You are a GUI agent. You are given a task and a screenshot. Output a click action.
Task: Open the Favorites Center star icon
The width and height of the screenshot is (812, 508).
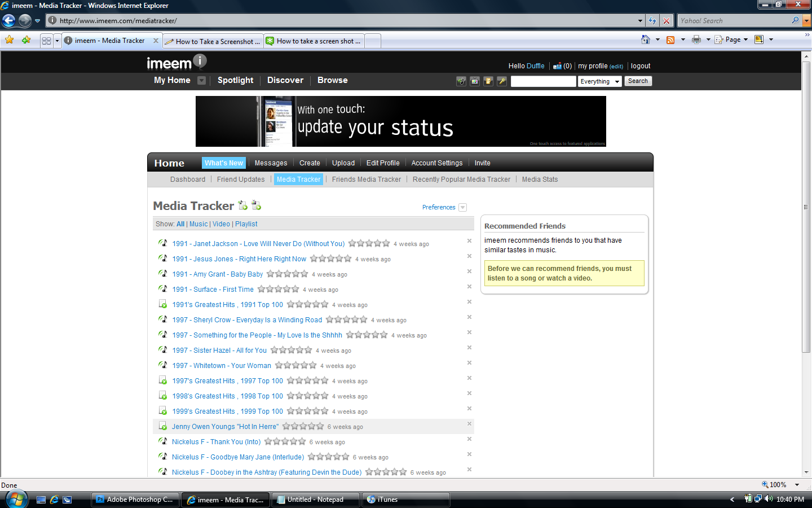(x=9, y=40)
